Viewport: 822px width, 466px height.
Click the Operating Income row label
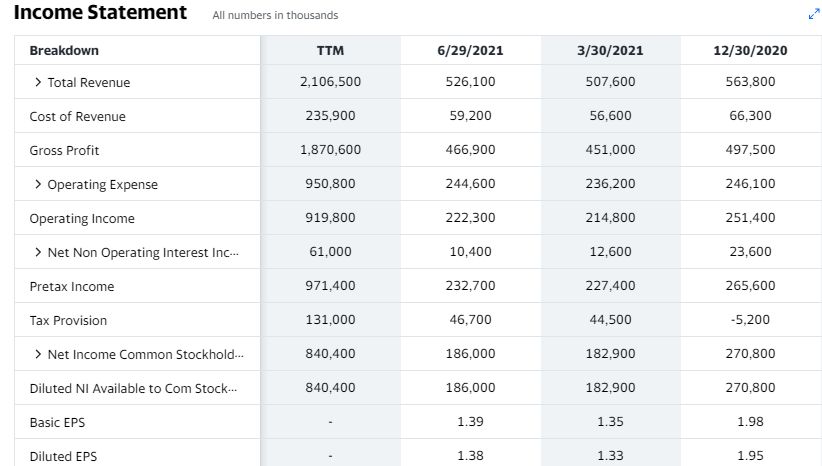click(x=82, y=219)
